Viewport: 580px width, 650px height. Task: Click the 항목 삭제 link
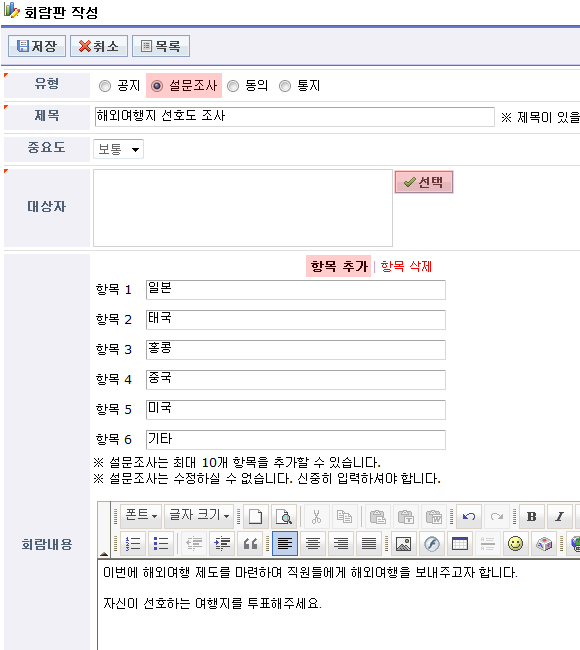point(406,266)
